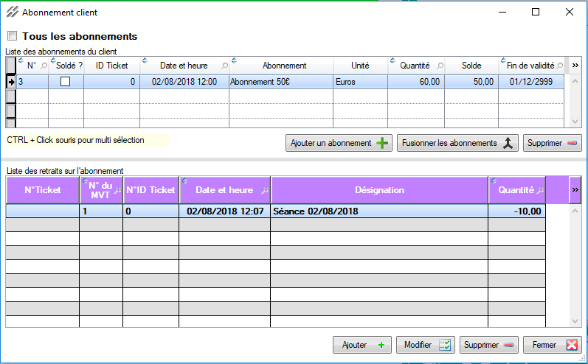
Task: Close dialog with the Fermer button
Action: [x=553, y=345]
